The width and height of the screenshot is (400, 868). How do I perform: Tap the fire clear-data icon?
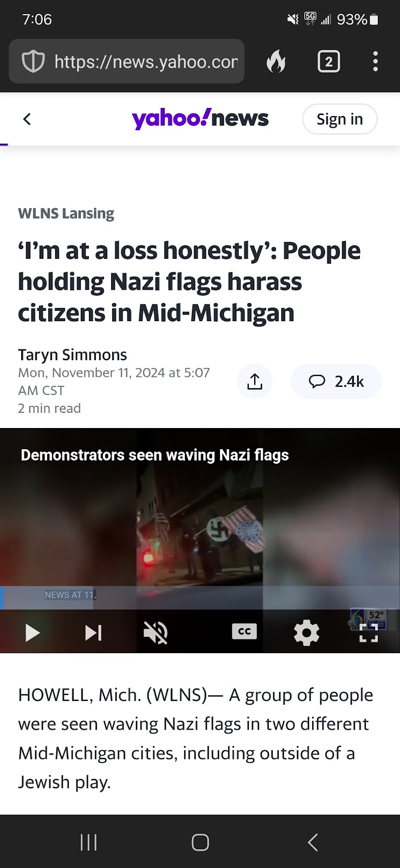tap(276, 62)
